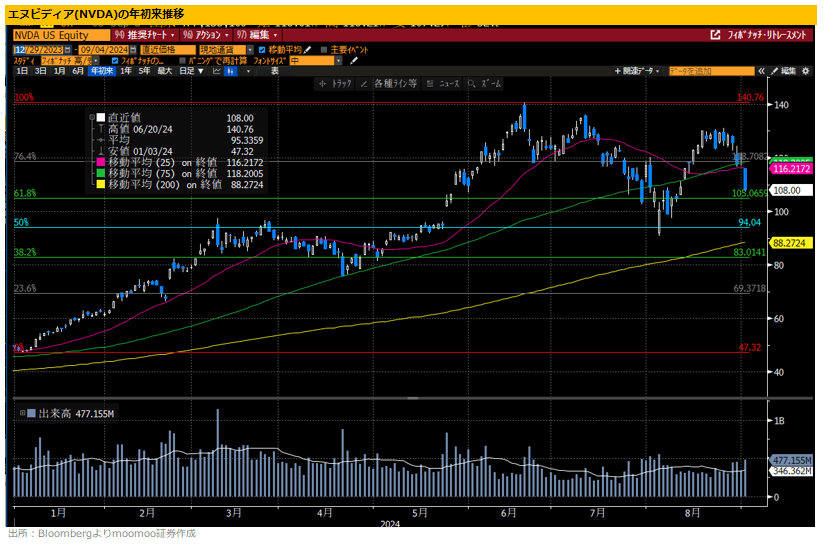This screenshot has height=544, width=826.
Task: Click the yellow 移動平均 (200) swatch
Action: point(101,184)
